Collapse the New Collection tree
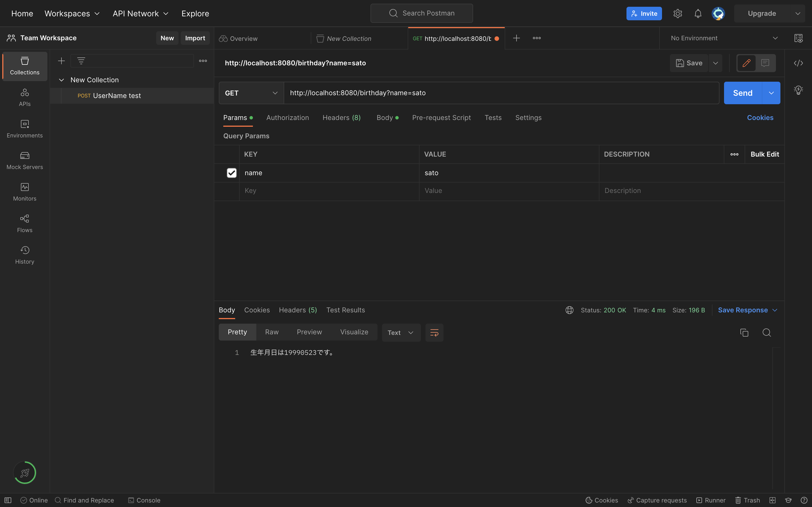The width and height of the screenshot is (812, 507). 61,80
